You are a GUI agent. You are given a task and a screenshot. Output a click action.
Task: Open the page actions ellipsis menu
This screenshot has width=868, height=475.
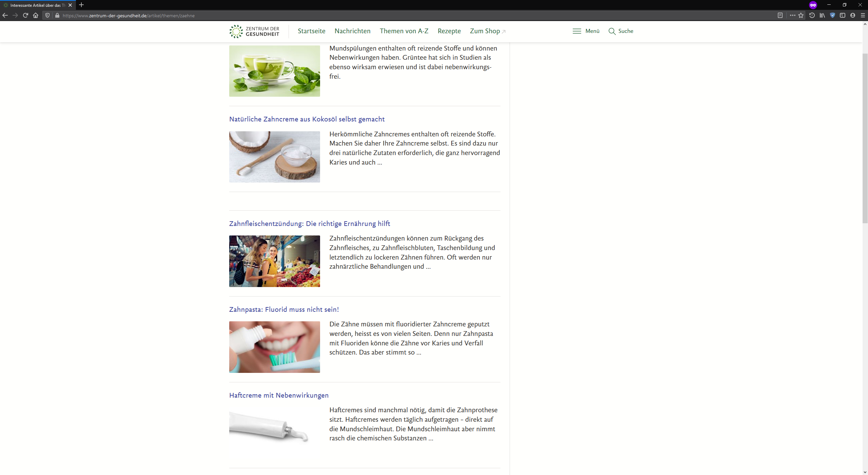pos(793,15)
